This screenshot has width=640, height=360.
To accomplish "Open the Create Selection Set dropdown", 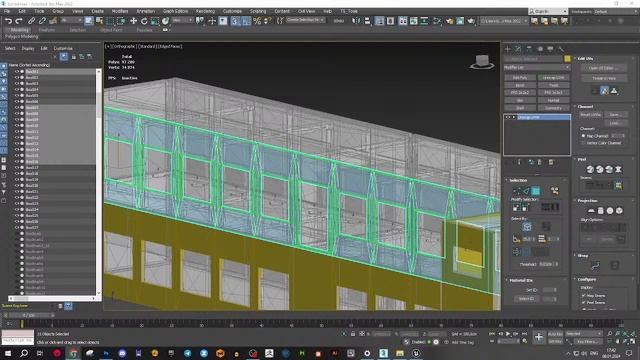I will [x=306, y=20].
